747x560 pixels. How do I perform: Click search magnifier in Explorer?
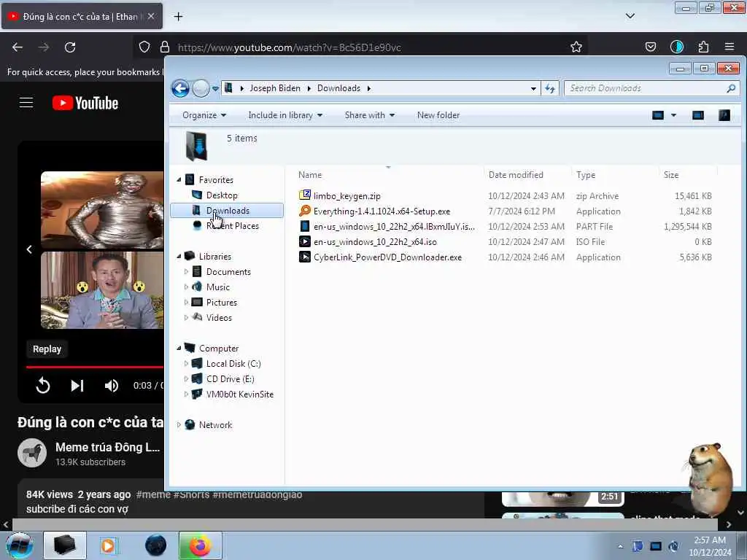pyautogui.click(x=731, y=88)
